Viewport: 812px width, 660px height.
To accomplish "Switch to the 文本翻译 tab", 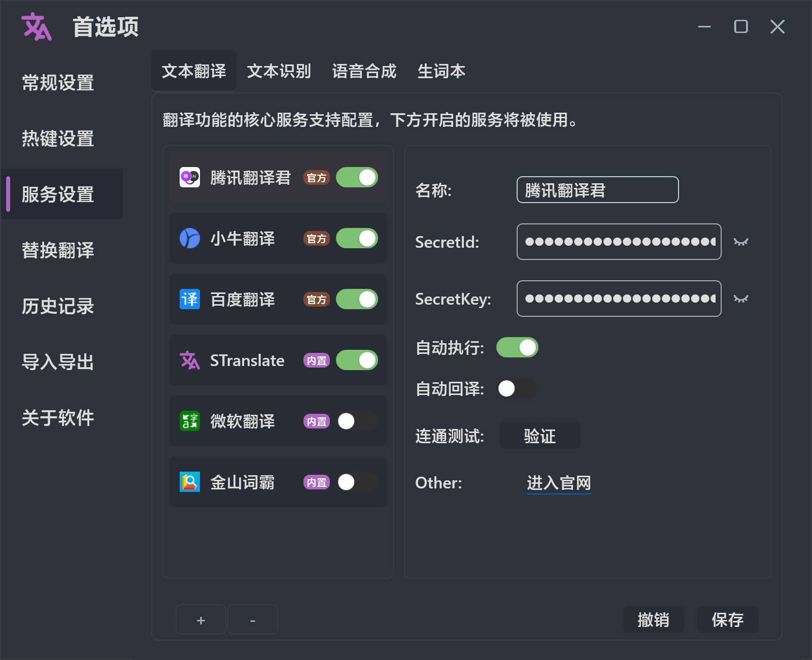I will (194, 71).
